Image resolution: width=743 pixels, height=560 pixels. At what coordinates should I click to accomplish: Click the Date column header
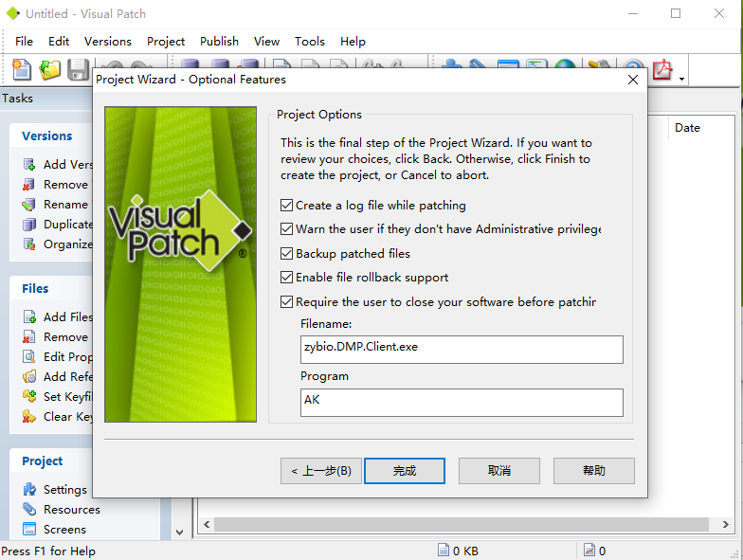coord(687,128)
